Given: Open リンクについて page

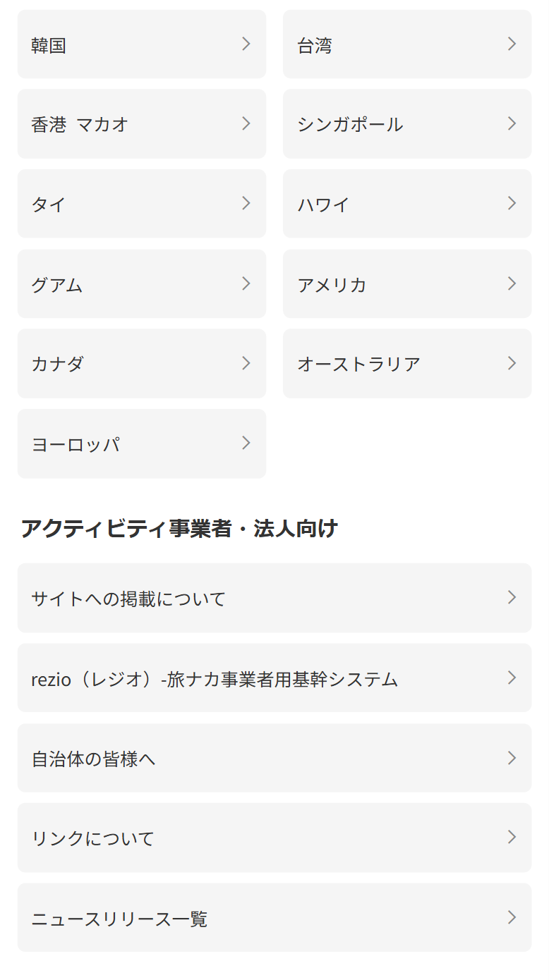Looking at the screenshot, I should tap(274, 838).
